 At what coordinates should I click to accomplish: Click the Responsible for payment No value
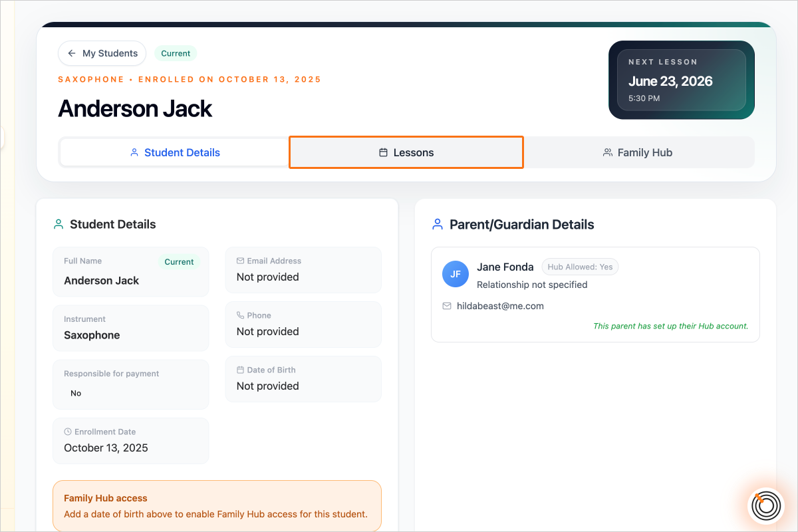76,393
